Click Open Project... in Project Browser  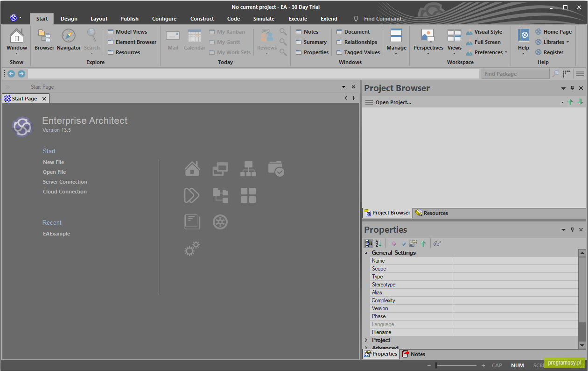pyautogui.click(x=393, y=102)
